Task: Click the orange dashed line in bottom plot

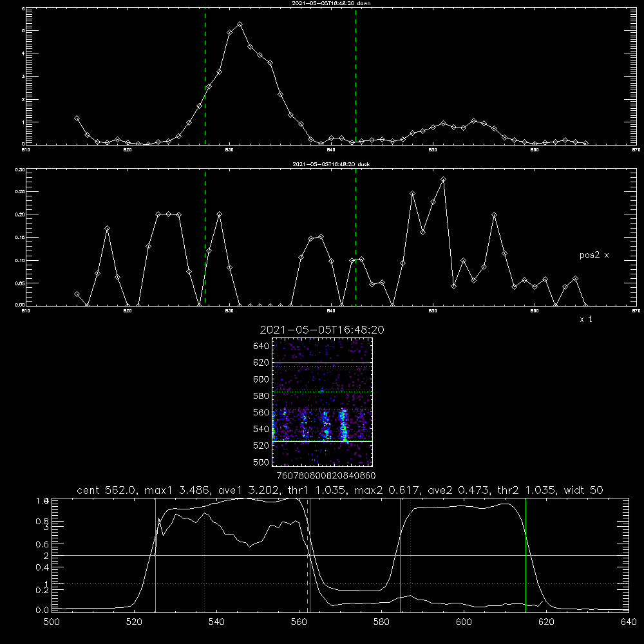Action: pyautogui.click(x=307, y=555)
